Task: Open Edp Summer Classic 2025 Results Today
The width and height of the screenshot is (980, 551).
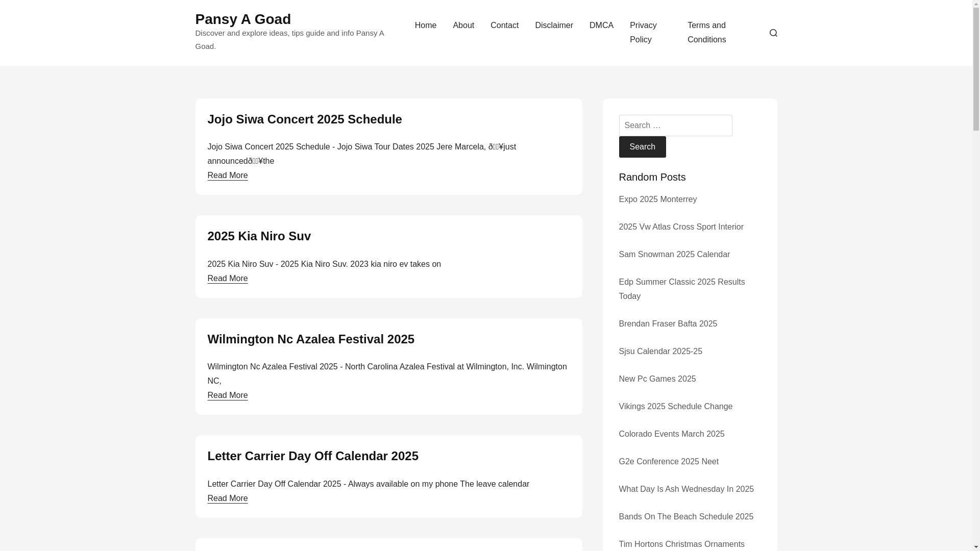Action: point(681,289)
